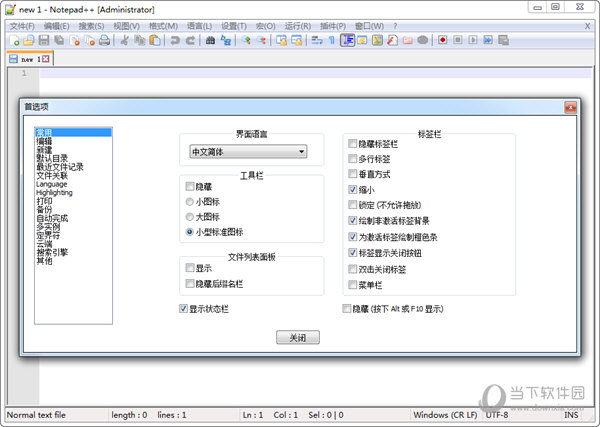The height and width of the screenshot is (427, 600).
Task: Click the Copy toolbar icon
Action: (x=140, y=40)
